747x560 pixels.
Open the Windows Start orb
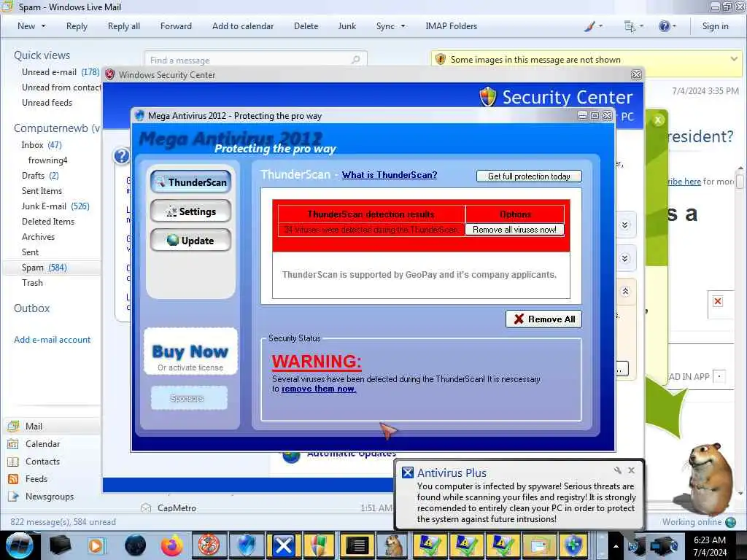coord(19,545)
